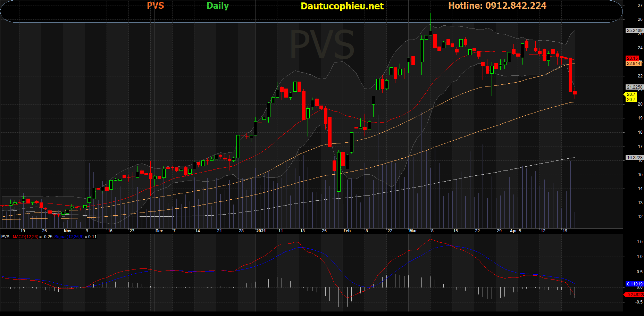Click the Dec date axis label

[159, 231]
